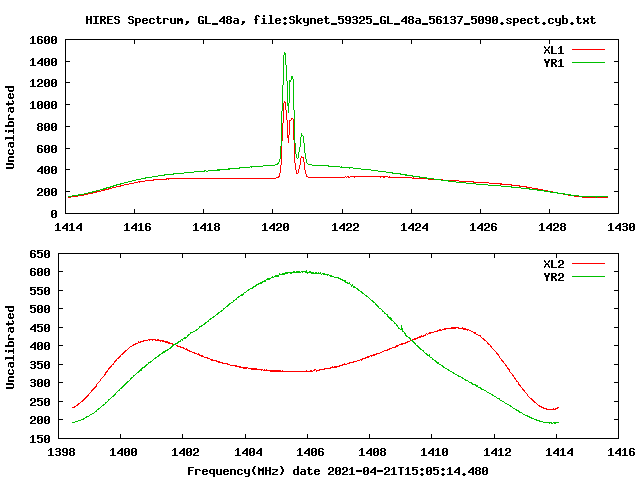
Task: Select the XL1 legend label
Action: pyautogui.click(x=553, y=50)
